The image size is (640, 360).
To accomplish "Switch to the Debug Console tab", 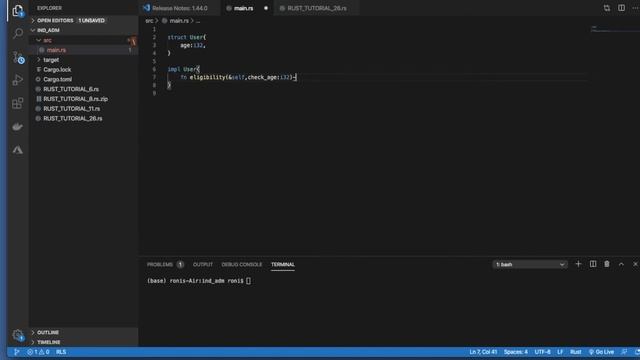I will click(242, 264).
